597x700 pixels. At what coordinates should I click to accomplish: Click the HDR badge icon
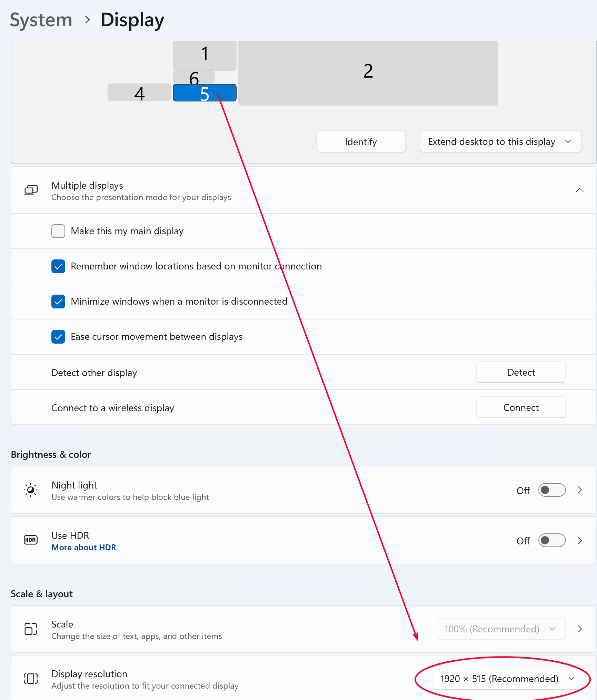[x=31, y=540]
